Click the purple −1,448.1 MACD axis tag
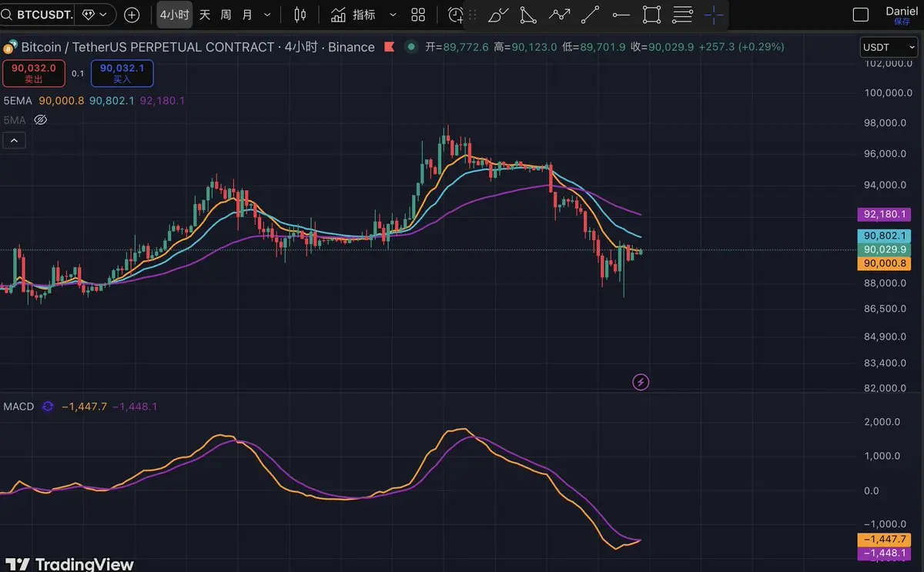The height and width of the screenshot is (572, 924). point(884,554)
